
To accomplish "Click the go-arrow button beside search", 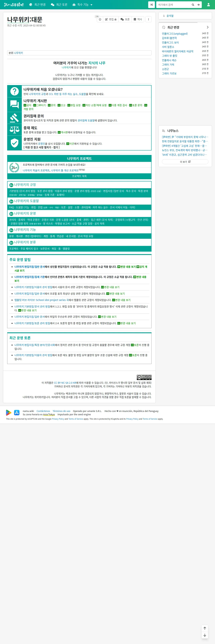I will (198, 5).
